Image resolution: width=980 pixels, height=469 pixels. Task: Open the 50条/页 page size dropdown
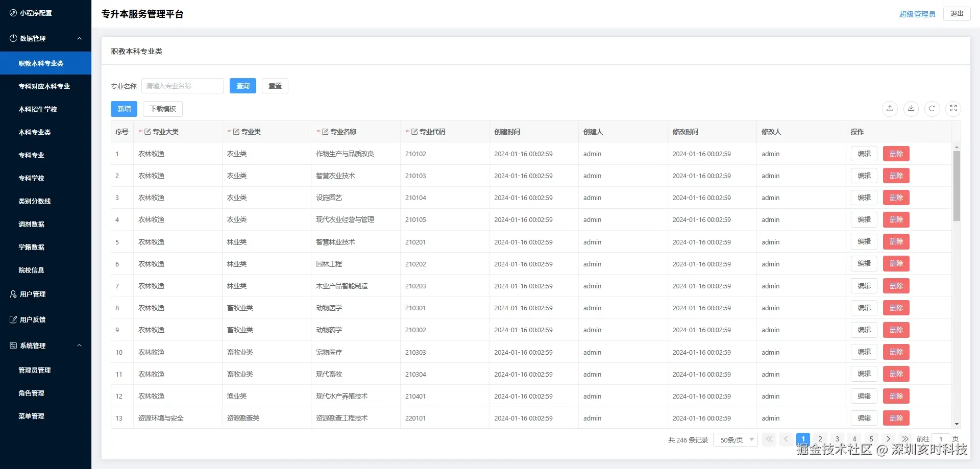click(735, 439)
